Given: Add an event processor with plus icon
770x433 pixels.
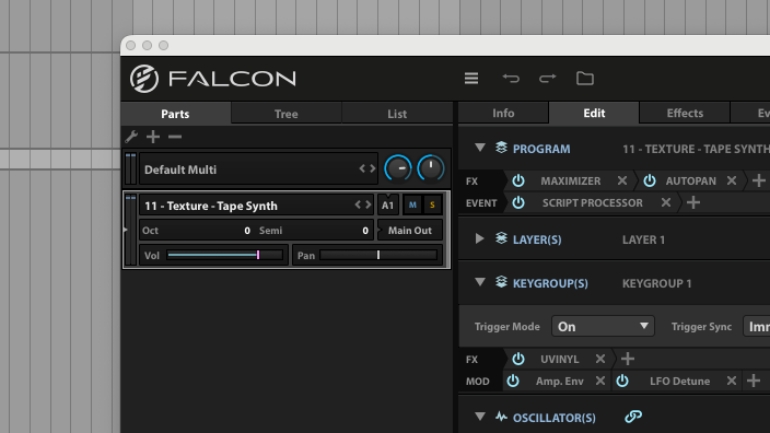Looking at the screenshot, I should (x=693, y=202).
